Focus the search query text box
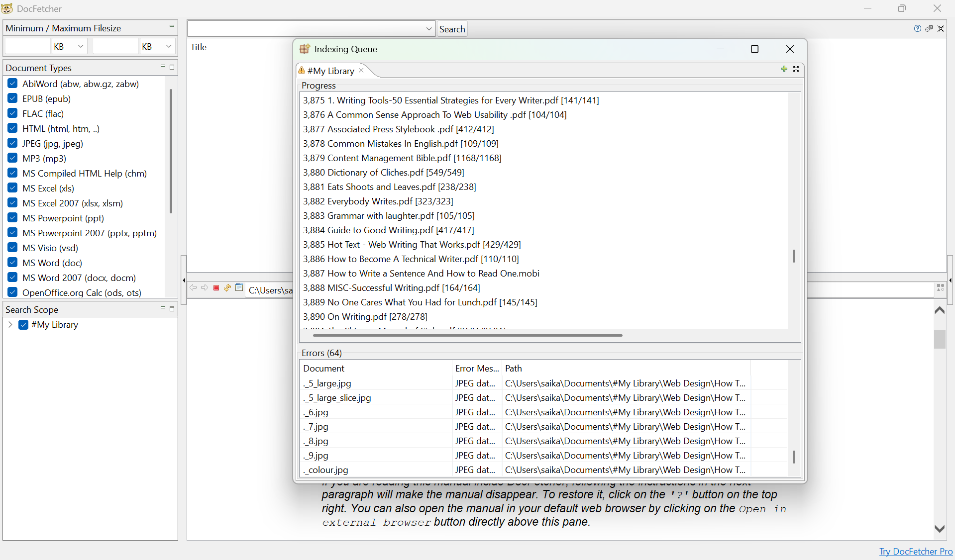The image size is (955, 560). (x=306, y=29)
